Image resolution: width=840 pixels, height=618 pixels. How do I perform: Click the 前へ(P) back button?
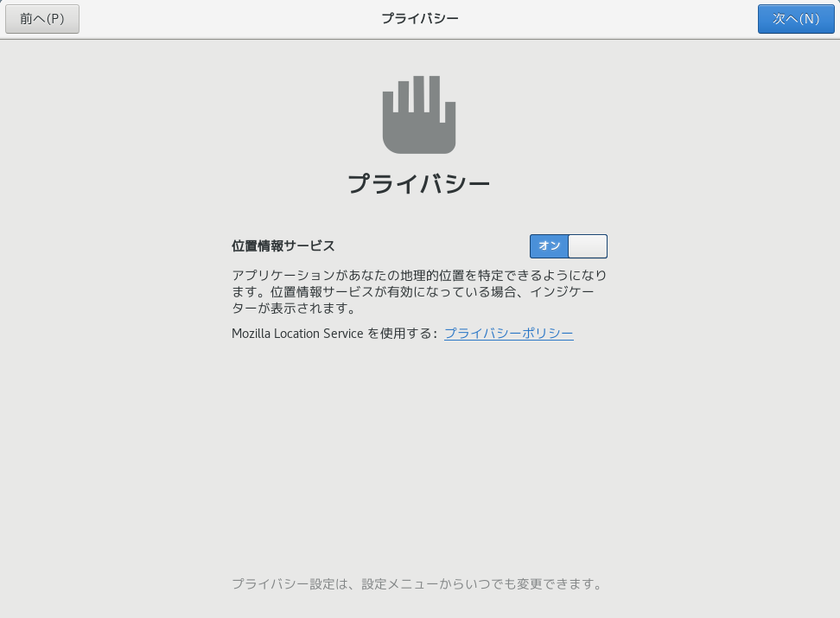[x=42, y=19]
